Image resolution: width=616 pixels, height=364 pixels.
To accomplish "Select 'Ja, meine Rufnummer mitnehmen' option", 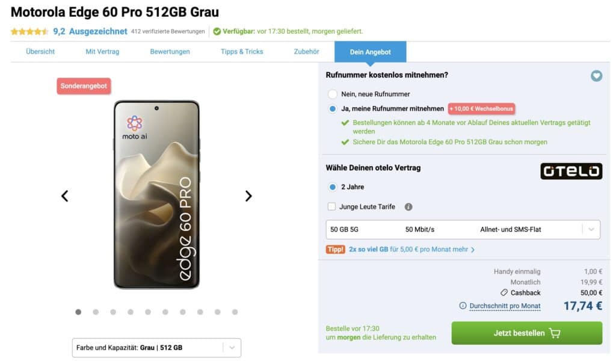I will pos(333,109).
